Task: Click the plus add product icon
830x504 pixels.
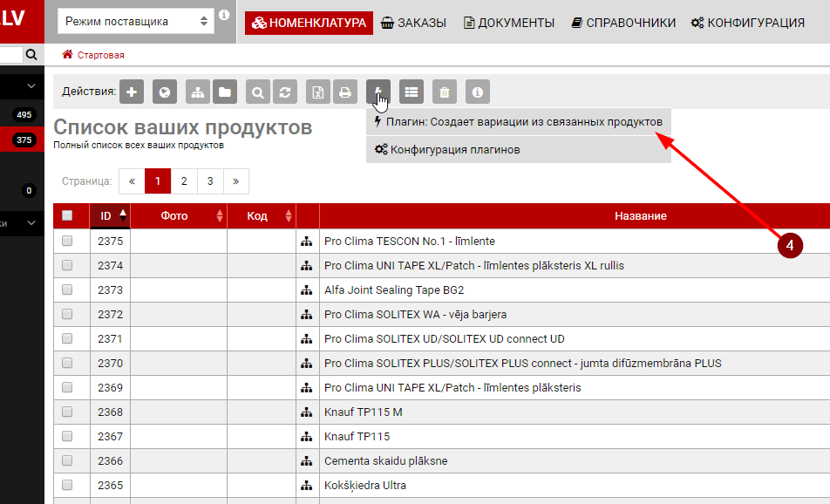Action: pyautogui.click(x=132, y=92)
